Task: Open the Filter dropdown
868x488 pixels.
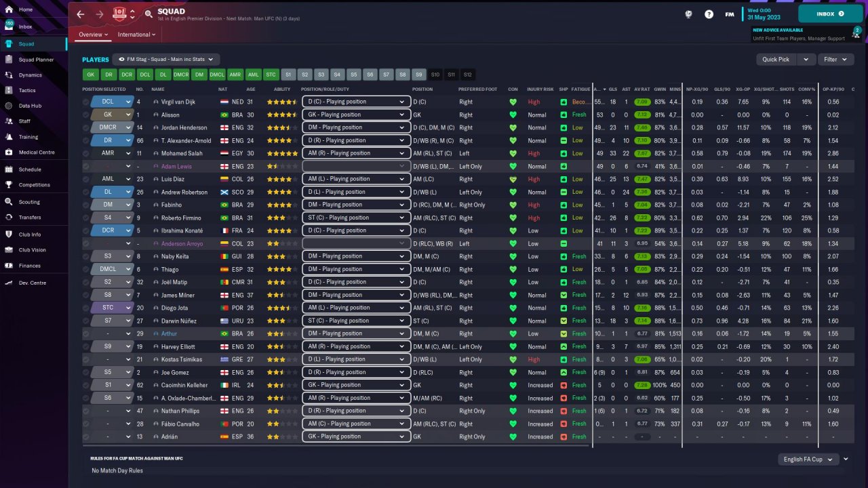Action: click(835, 60)
